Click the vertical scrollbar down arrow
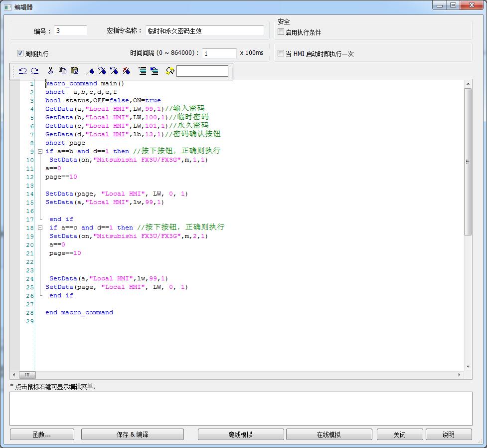 [x=468, y=367]
